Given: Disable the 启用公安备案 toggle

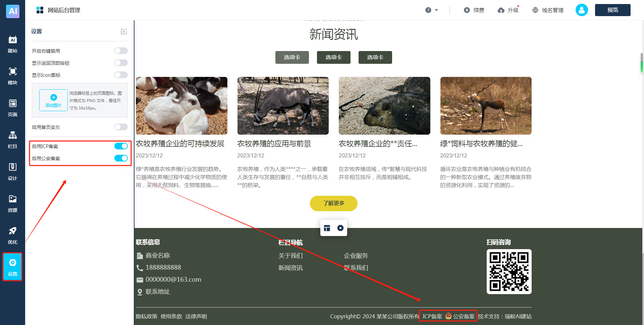Looking at the screenshot, I should 121,158.
